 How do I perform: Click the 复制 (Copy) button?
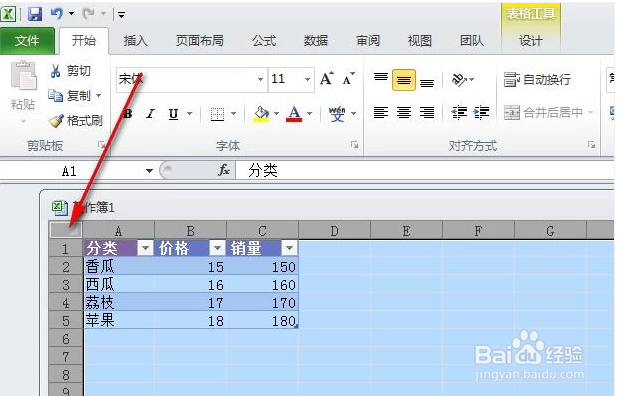(70, 95)
